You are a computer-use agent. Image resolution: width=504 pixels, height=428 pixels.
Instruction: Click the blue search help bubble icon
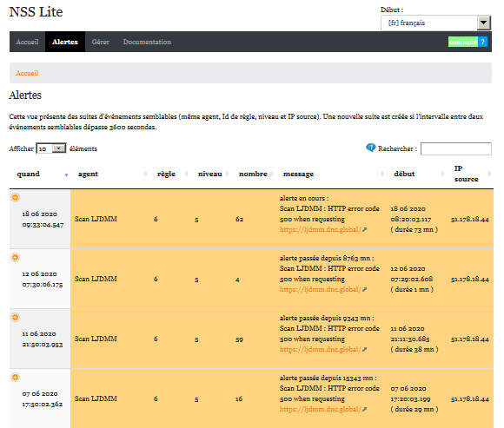click(x=370, y=148)
